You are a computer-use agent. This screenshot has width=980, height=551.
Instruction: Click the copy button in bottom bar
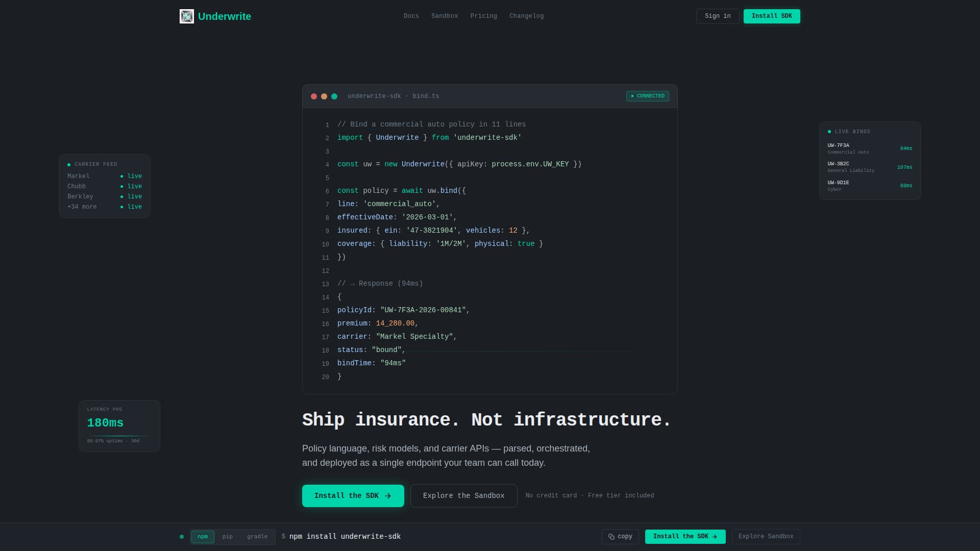(620, 537)
